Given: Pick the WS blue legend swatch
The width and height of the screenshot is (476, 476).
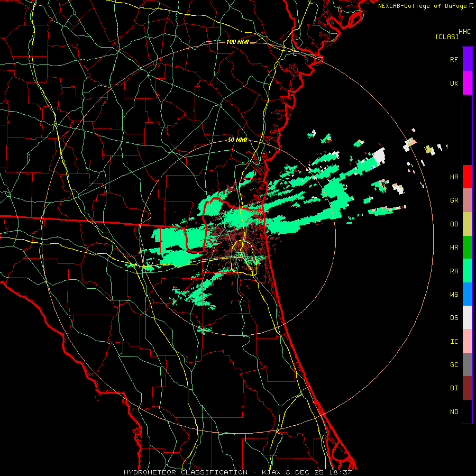Looking at the screenshot, I should pyautogui.click(x=467, y=294).
